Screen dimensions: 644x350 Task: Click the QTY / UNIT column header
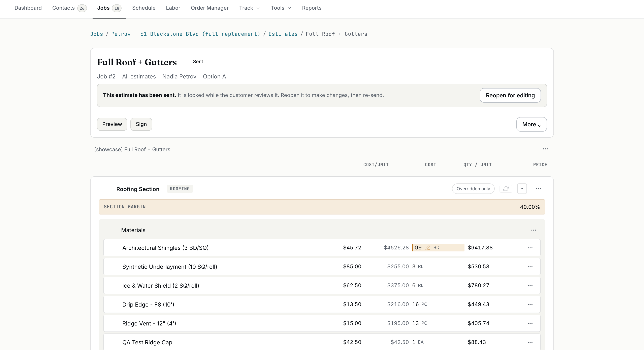point(478,165)
